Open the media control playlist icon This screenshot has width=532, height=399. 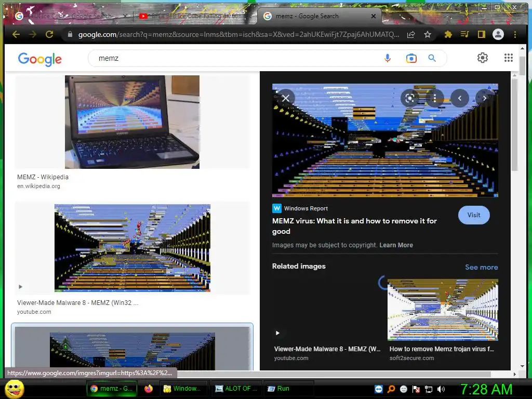[465, 34]
